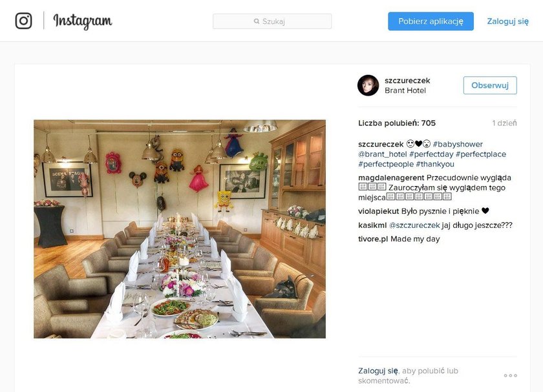Open szczureczek username next to avatar
This screenshot has width=543, height=392.
407,81
